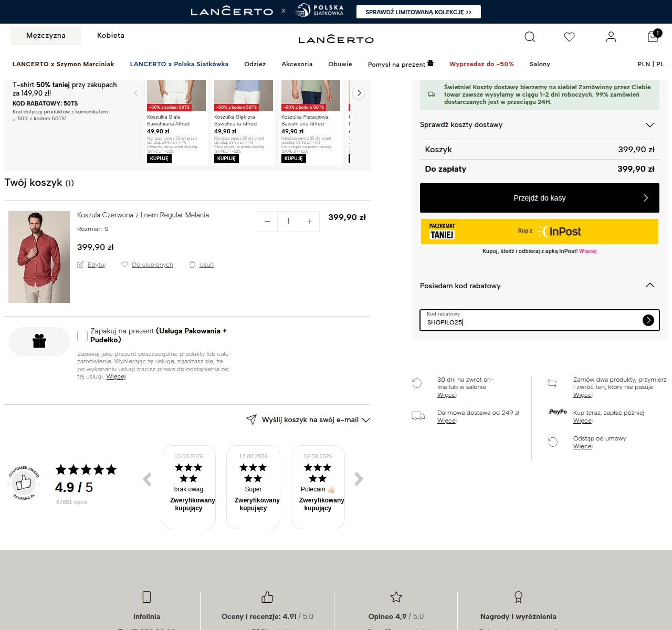Click the InPost Paczkomat Taniej button
Image resolution: width=672 pixels, height=630 pixels.
[540, 232]
